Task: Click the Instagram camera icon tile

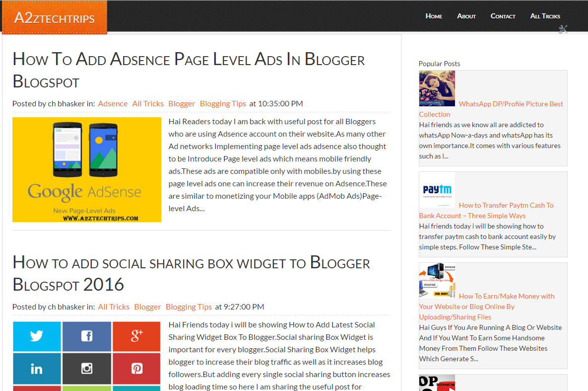Action: (x=87, y=369)
